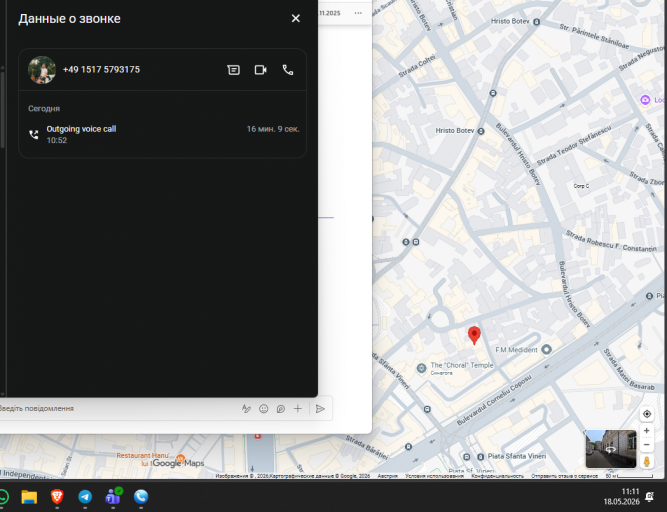The image size is (667, 512).
Task: Open The Choral Temple synagogue marker
Action: pyautogui.click(x=421, y=368)
